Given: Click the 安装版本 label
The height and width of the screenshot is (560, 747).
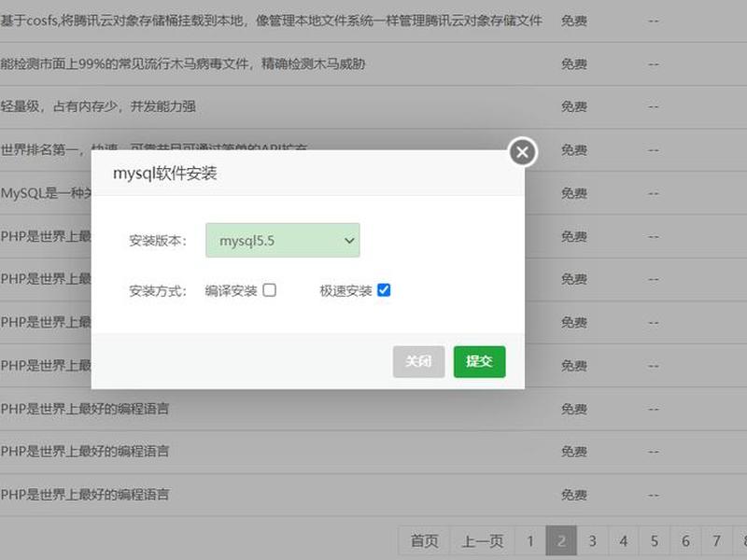Looking at the screenshot, I should [x=158, y=241].
